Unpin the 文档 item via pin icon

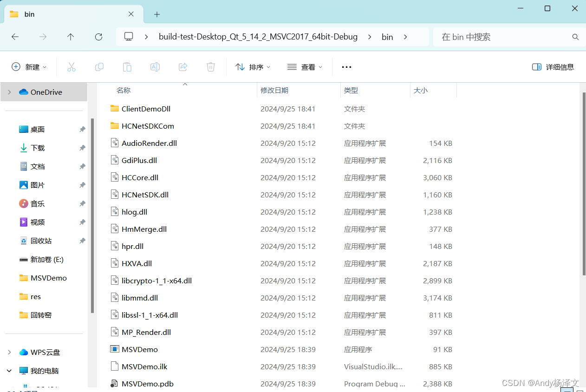coord(82,166)
